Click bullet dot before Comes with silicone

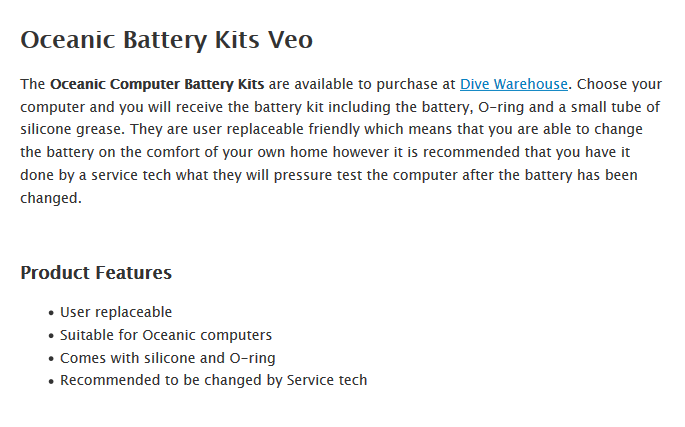(51, 359)
